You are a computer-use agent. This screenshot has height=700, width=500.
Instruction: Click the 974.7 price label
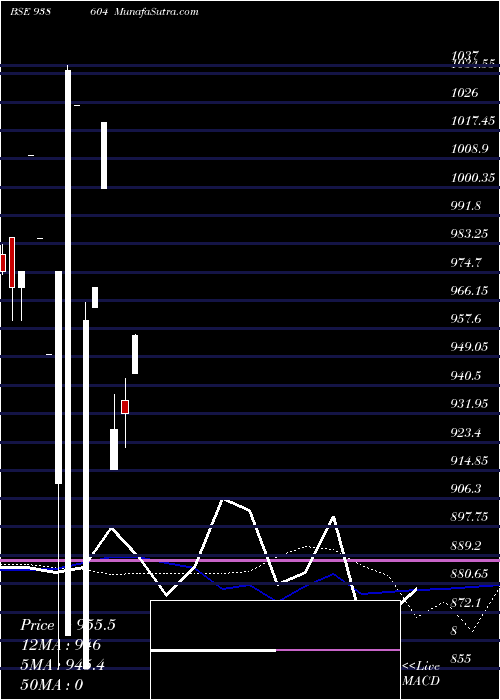tap(466, 262)
